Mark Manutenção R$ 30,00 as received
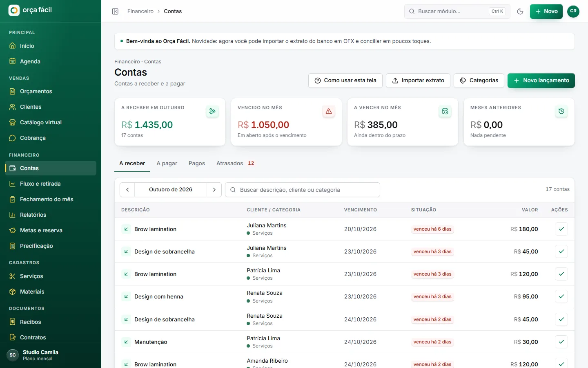This screenshot has height=368, width=588. click(561, 342)
